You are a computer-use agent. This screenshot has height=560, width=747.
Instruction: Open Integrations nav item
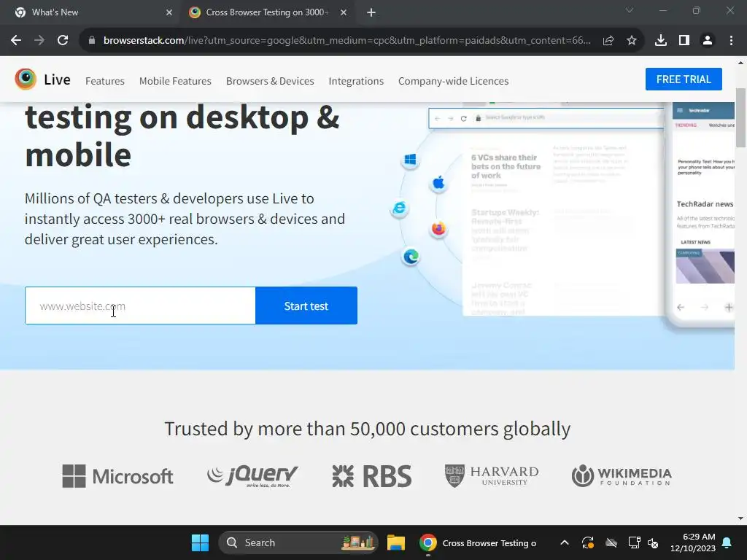coord(356,81)
